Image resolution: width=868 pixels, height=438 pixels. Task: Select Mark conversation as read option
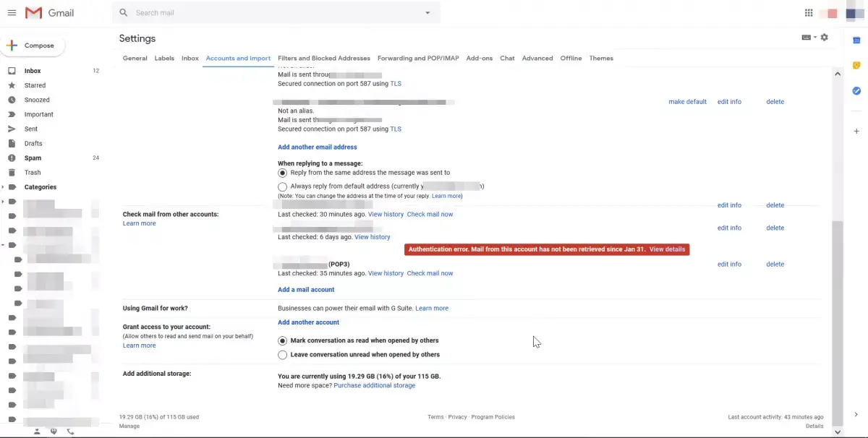point(282,341)
